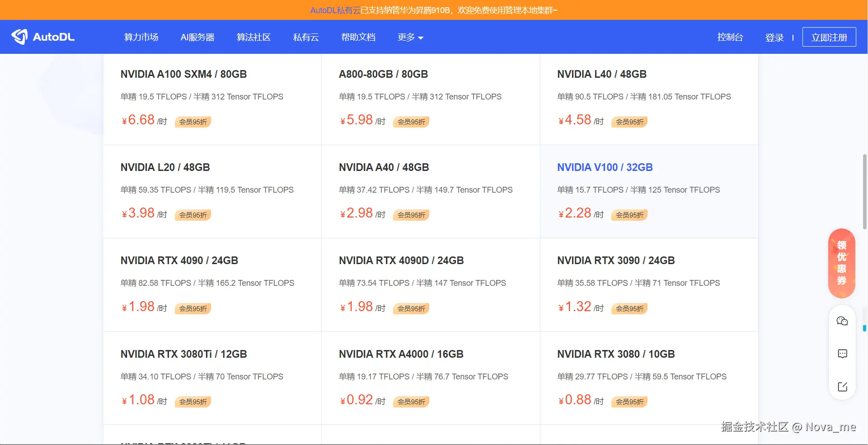This screenshot has height=445, width=868.
Task: Select NVIDIA L40 / 48GB title
Action: (x=602, y=74)
